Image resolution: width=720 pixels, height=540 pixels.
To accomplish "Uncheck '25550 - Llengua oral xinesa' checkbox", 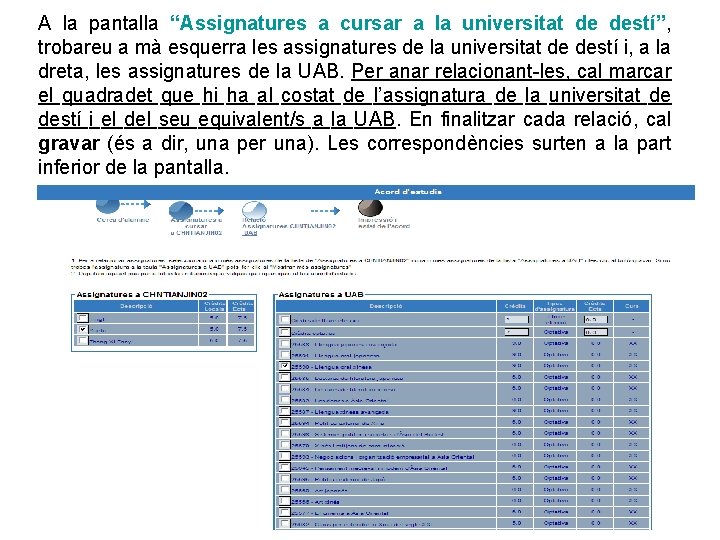I will pos(285,366).
